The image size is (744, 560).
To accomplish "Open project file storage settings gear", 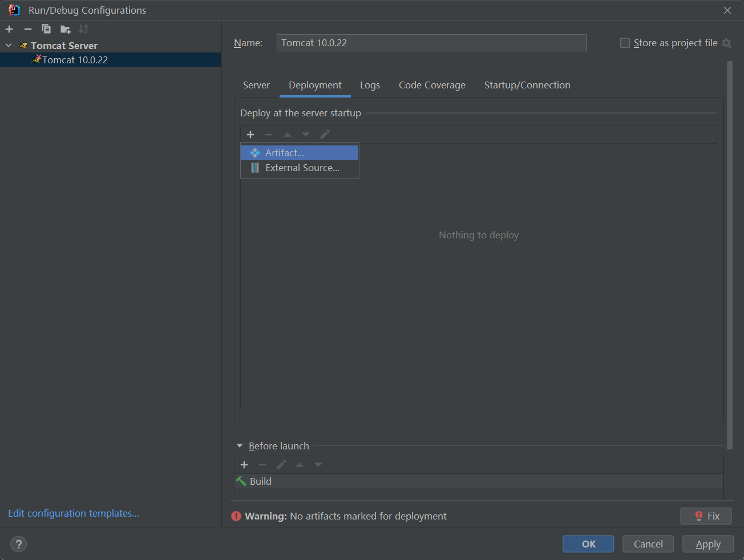I will click(x=726, y=43).
